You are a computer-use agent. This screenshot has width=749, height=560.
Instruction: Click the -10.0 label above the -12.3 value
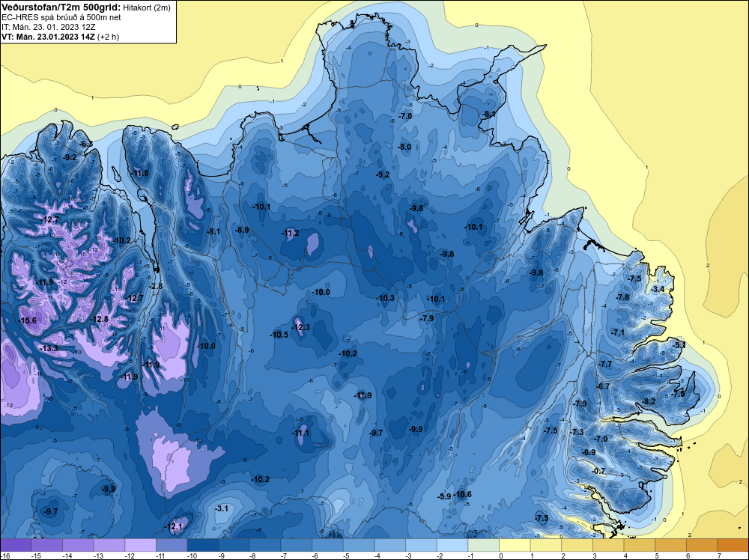(x=321, y=292)
